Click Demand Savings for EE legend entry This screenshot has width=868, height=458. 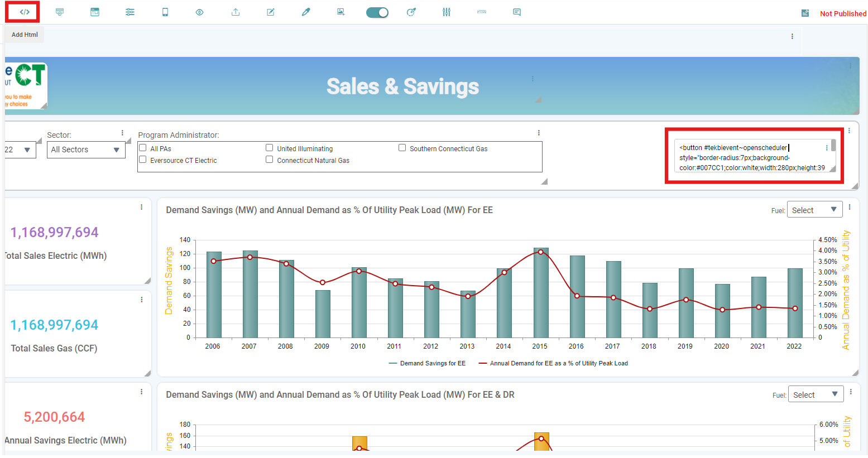pos(427,363)
